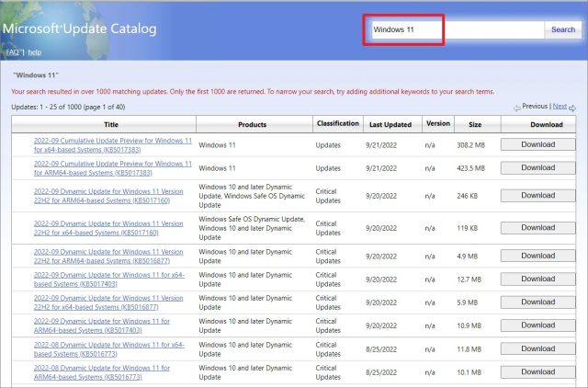588x388 pixels.
Task: Download the 12.7 MB update
Action: 537,280
